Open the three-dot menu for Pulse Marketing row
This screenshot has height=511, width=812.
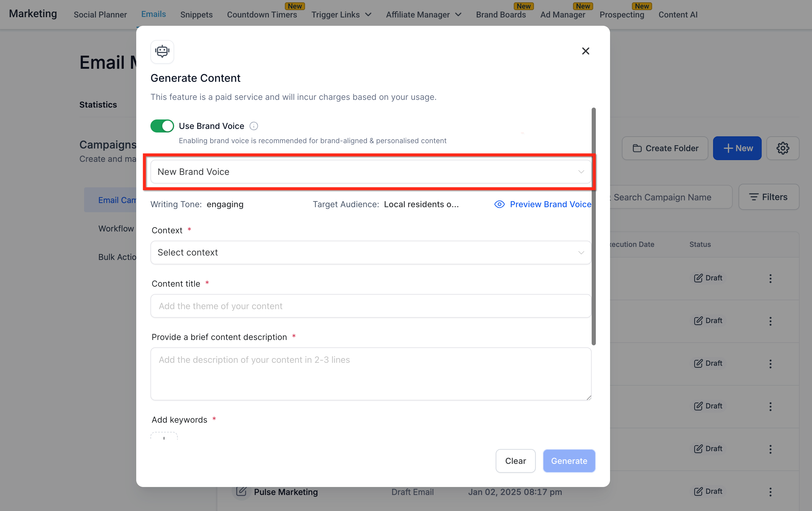[x=770, y=492]
